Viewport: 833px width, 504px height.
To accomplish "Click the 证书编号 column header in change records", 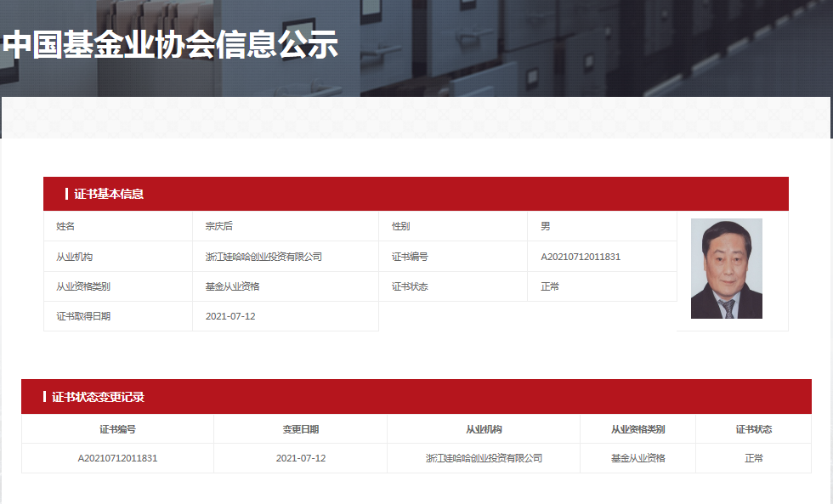I will click(x=117, y=429).
